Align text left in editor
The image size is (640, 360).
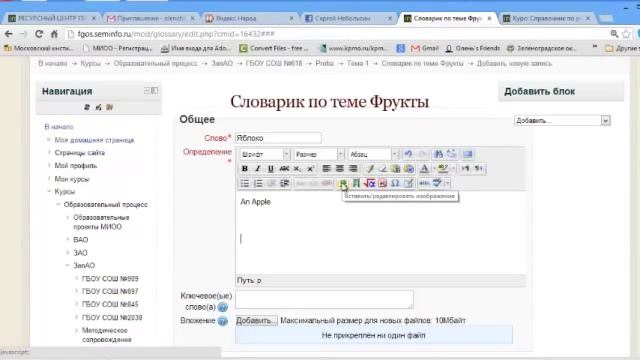pyautogui.click(x=326, y=169)
